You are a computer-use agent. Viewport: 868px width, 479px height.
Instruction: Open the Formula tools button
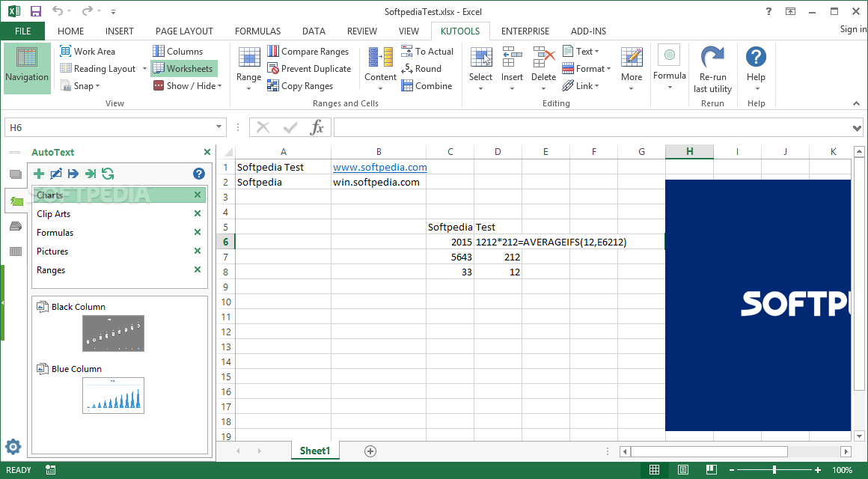(669, 68)
